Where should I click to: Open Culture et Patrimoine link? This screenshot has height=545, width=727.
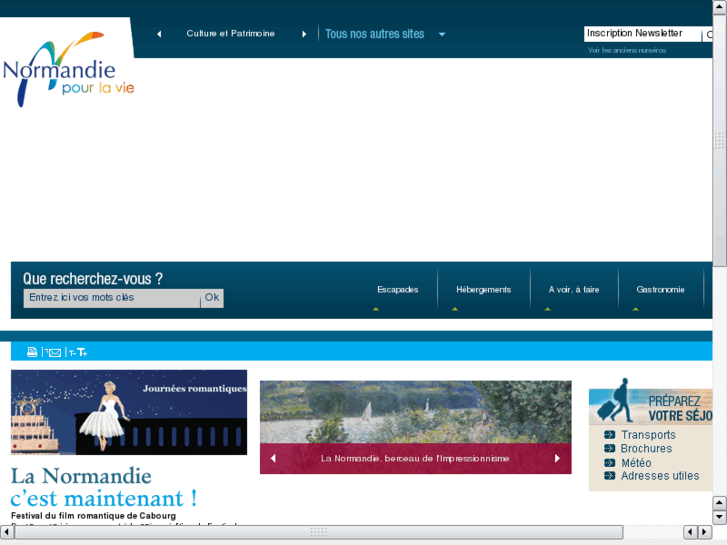[230, 33]
